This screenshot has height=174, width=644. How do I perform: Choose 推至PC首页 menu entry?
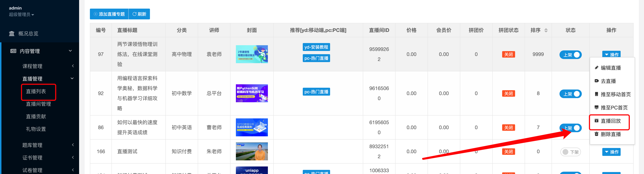pyautogui.click(x=611, y=107)
